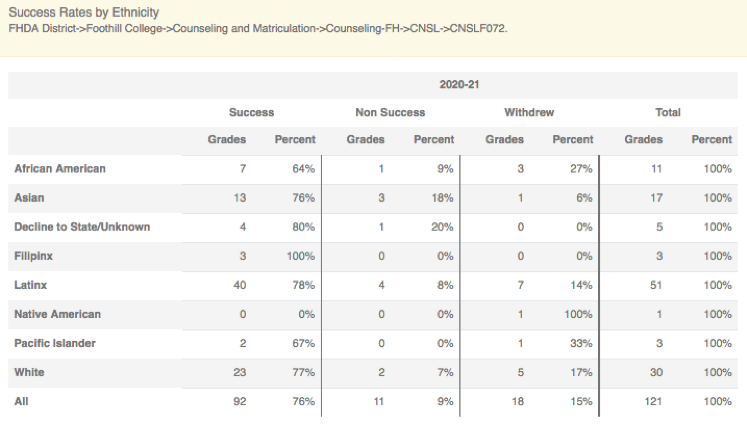Select the Success column group header
The height and width of the screenshot is (424, 747).
(x=251, y=113)
